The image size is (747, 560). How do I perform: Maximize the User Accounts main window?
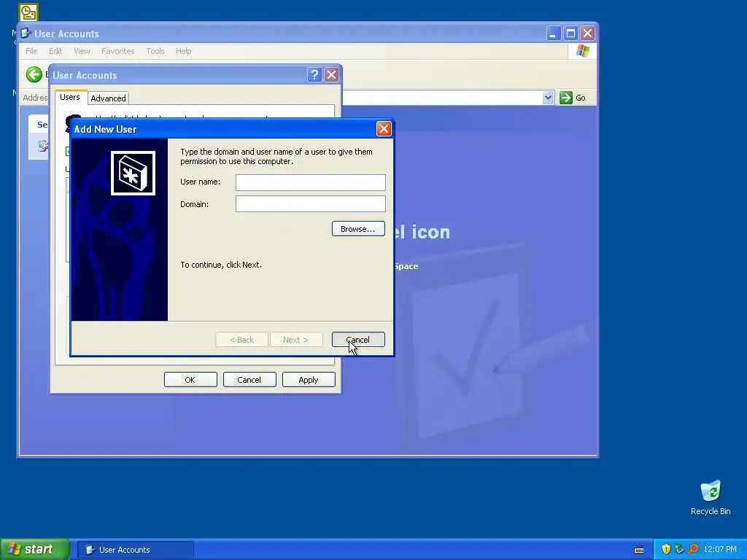tap(570, 34)
